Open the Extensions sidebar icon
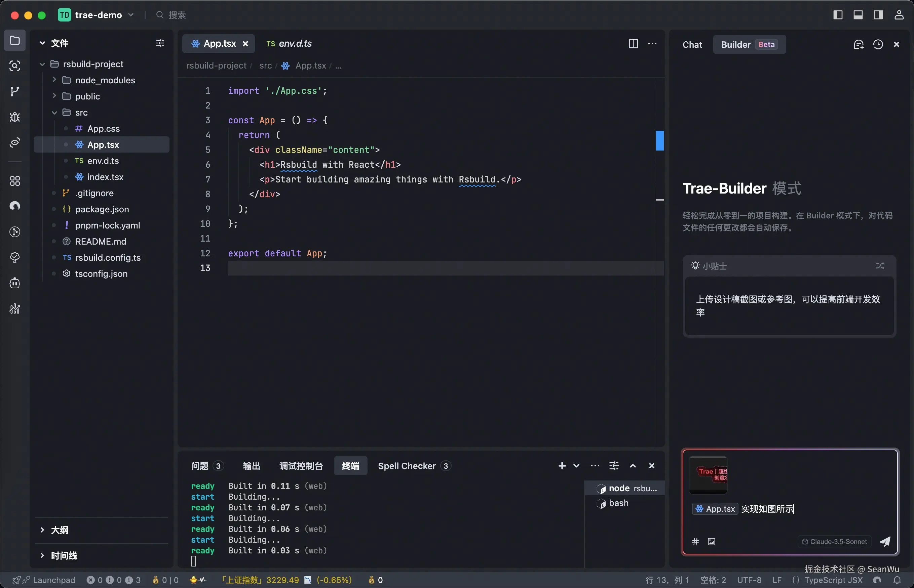 tap(14, 181)
